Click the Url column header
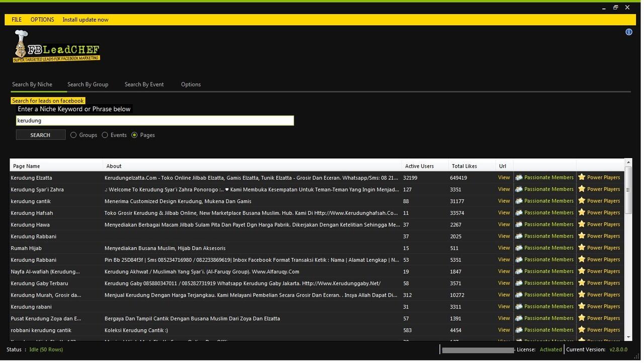The width and height of the screenshot is (644, 364). (x=504, y=166)
